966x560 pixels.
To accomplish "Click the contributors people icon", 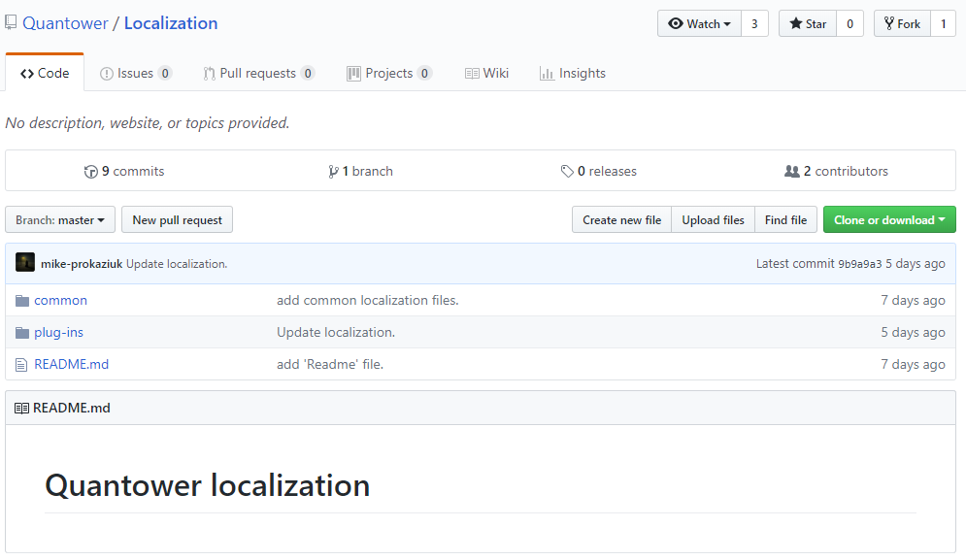I will tap(791, 172).
